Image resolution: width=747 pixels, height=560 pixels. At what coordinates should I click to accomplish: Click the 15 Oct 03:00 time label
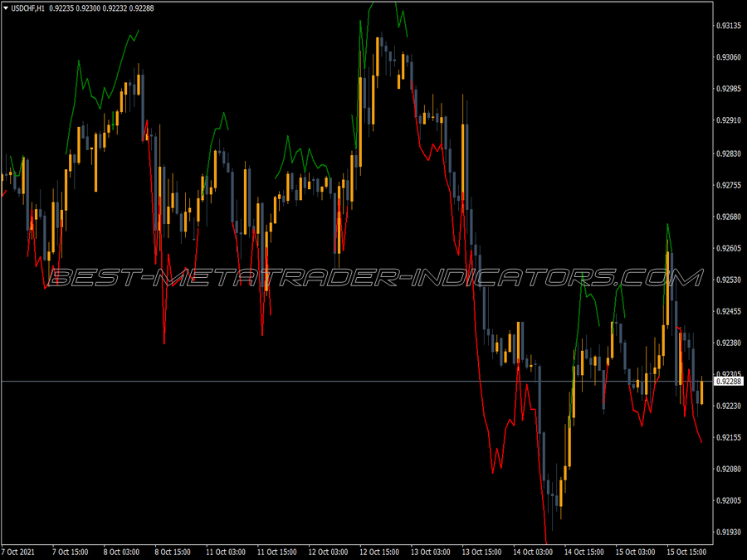tap(635, 552)
